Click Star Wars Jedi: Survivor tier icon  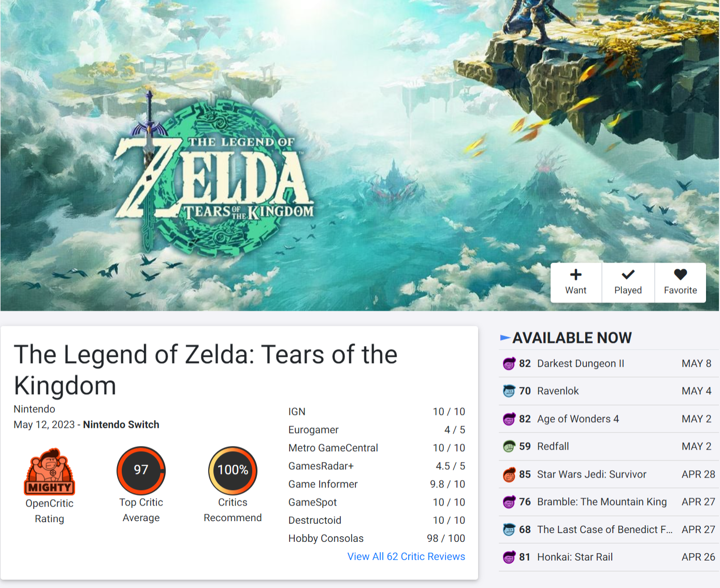point(509,475)
